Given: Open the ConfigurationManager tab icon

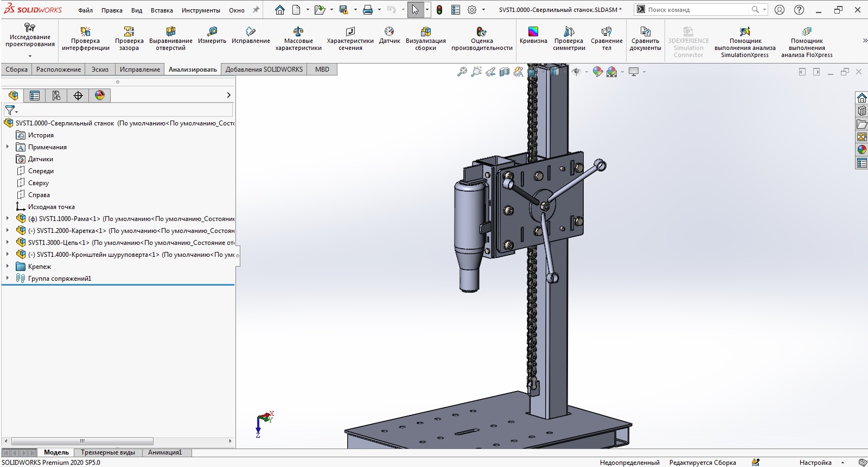Looking at the screenshot, I should [56, 96].
